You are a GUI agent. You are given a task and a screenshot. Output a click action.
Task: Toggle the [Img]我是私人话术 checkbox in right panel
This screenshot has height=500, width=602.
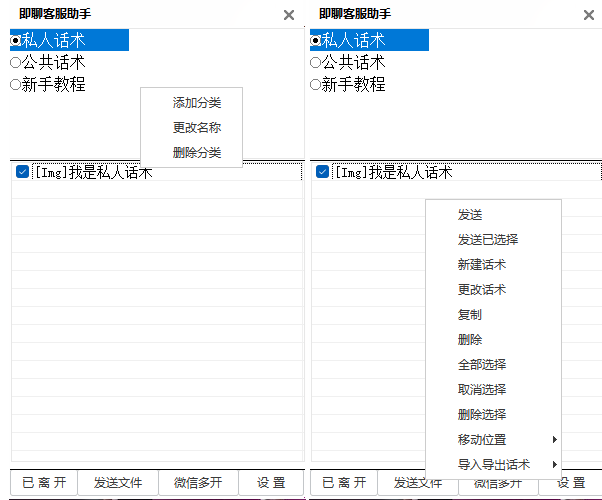click(322, 172)
